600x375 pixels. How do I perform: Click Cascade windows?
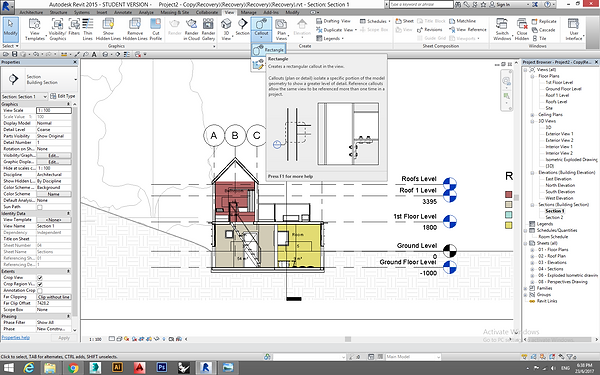pos(543,30)
